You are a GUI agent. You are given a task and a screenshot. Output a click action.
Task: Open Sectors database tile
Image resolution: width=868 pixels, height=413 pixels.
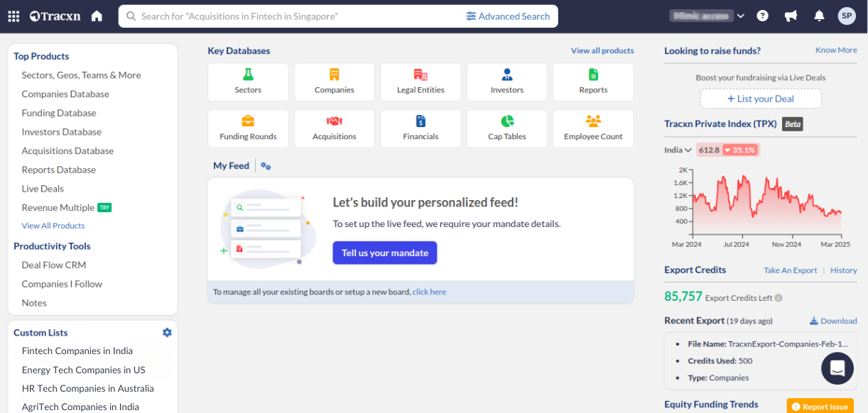(248, 82)
